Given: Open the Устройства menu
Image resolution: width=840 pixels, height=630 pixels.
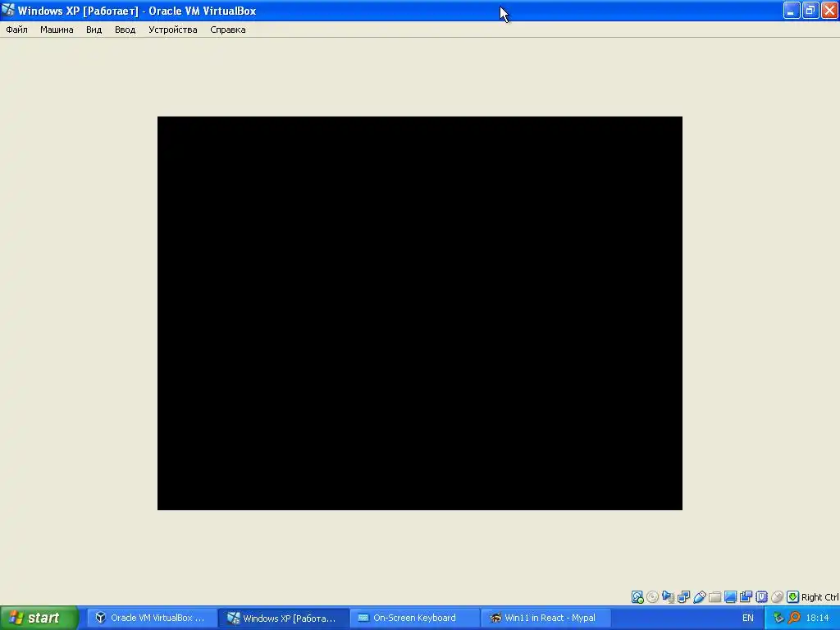Looking at the screenshot, I should tap(172, 30).
